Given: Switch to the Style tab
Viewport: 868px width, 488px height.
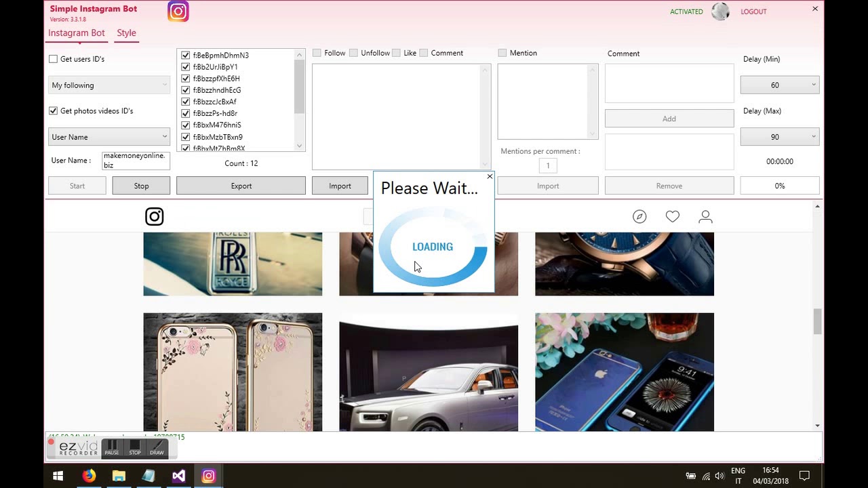Looking at the screenshot, I should click(x=126, y=33).
